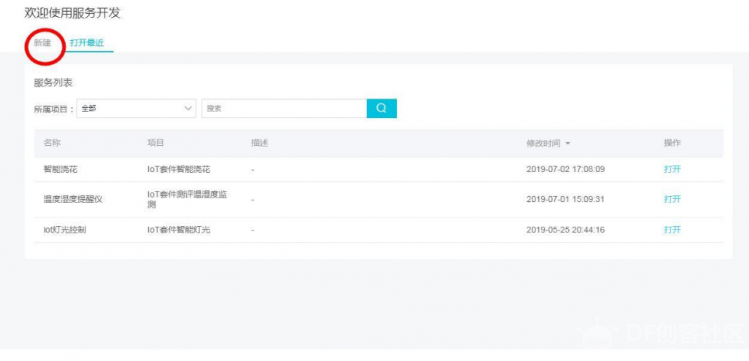The width and height of the screenshot is (749, 361).
Task: Click the 项目 column header
Action: (x=156, y=143)
